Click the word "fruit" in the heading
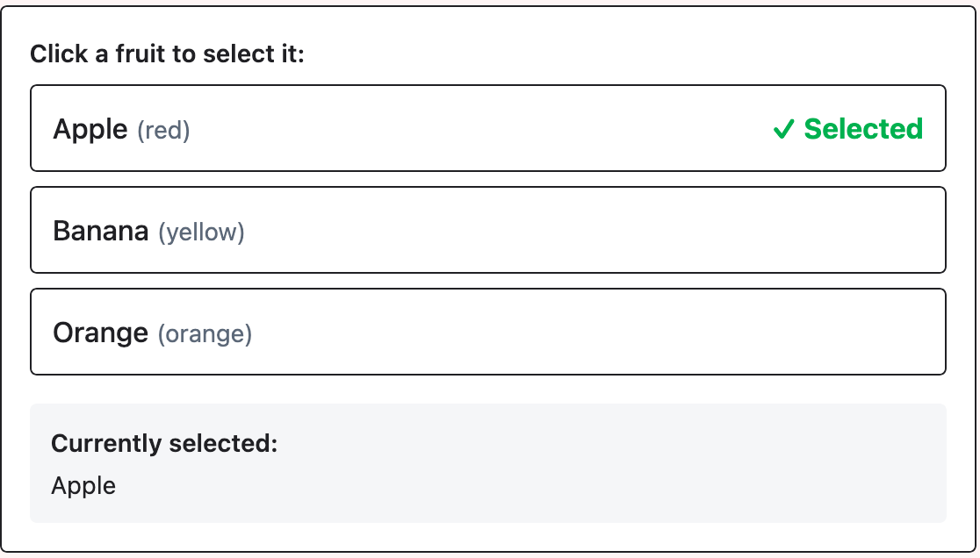Viewport: 980px width, 558px height. (141, 54)
